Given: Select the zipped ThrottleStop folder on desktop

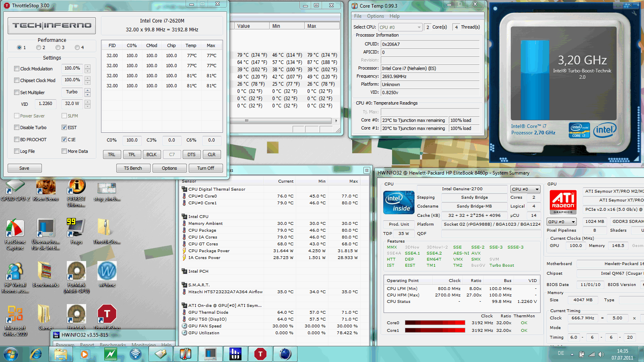Looking at the screenshot, I should (x=107, y=232).
